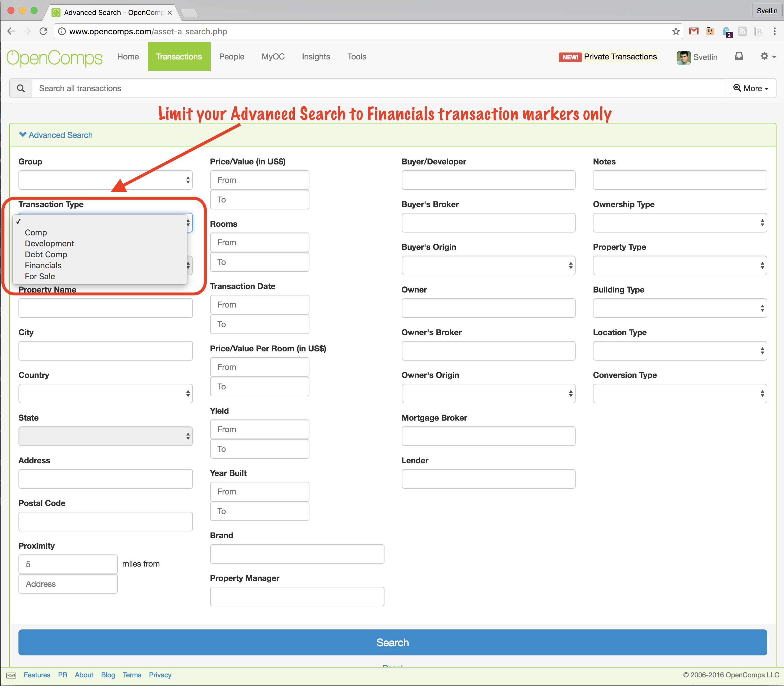Select Financials transaction type
Screen dimensions: 784x686
[x=100, y=265]
